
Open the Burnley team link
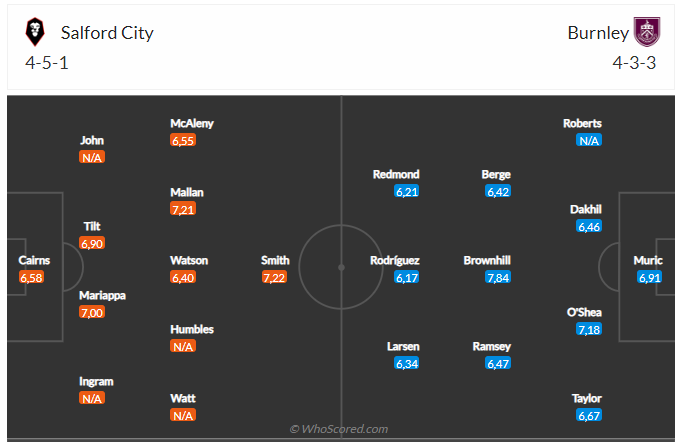point(598,33)
